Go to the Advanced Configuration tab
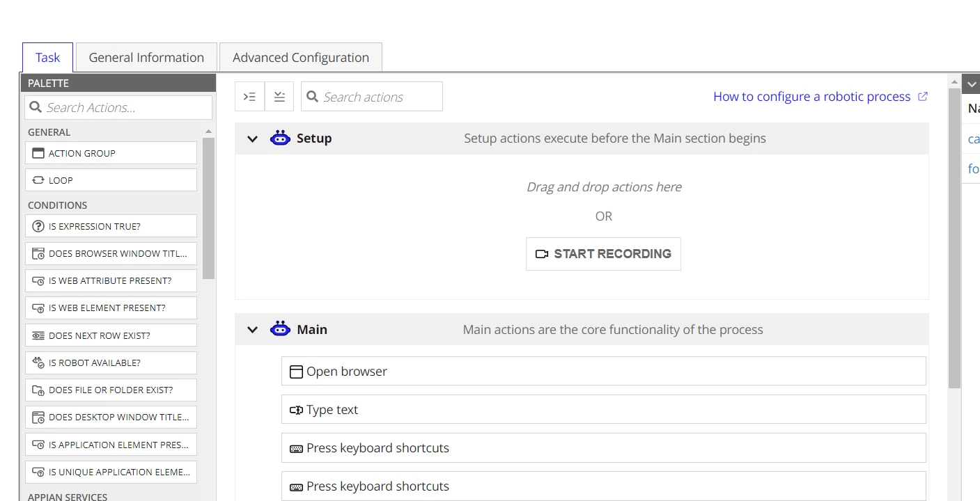 click(301, 57)
